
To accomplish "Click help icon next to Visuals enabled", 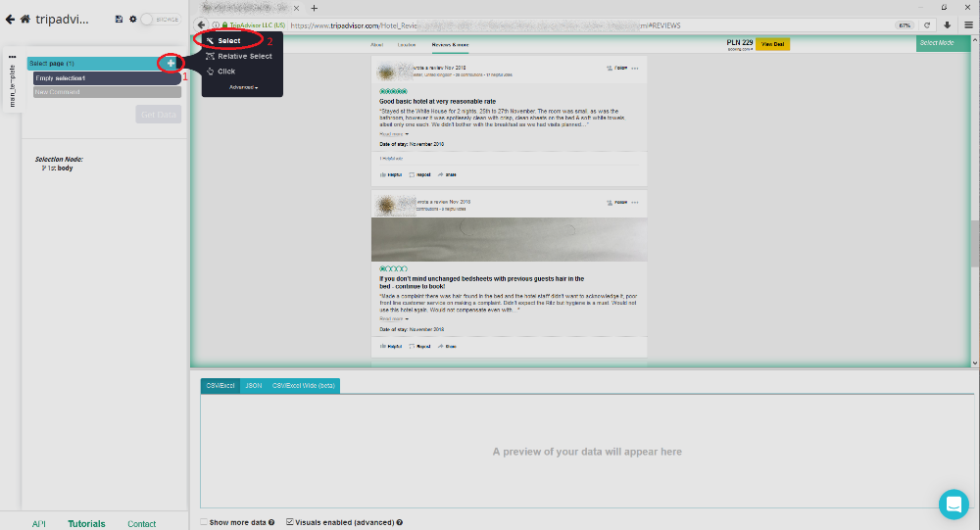I will click(400, 522).
